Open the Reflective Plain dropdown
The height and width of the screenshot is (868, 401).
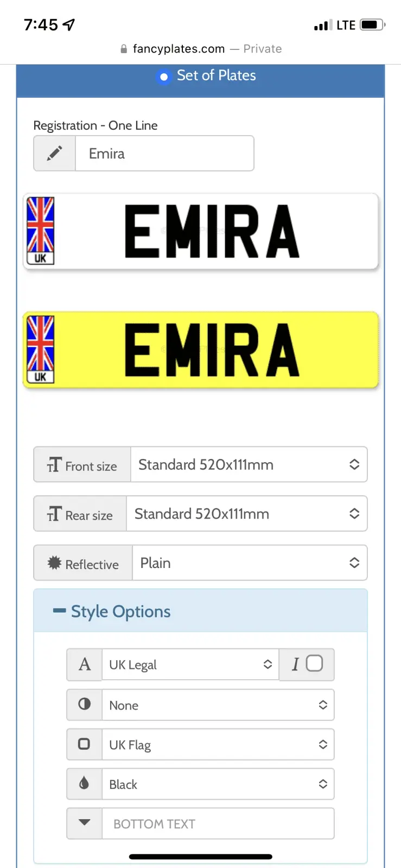250,563
